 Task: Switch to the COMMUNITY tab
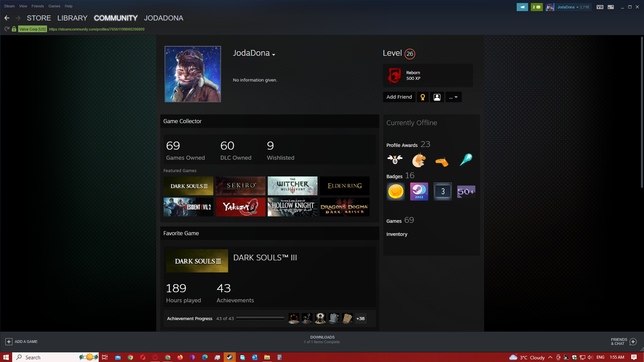coord(116,18)
